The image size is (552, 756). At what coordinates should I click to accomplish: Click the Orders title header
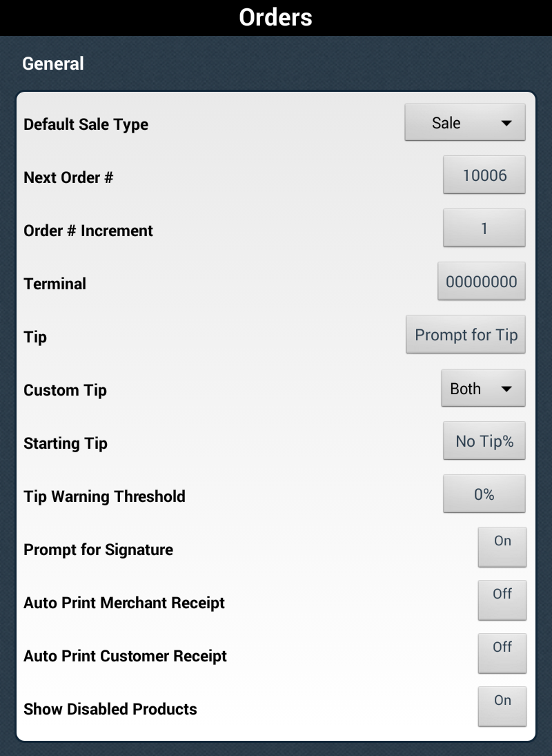[276, 17]
